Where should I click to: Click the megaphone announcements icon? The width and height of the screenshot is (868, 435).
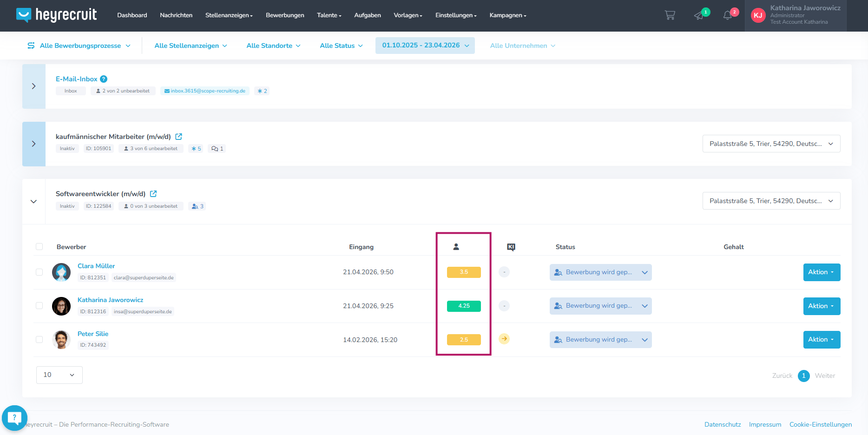pyautogui.click(x=699, y=15)
